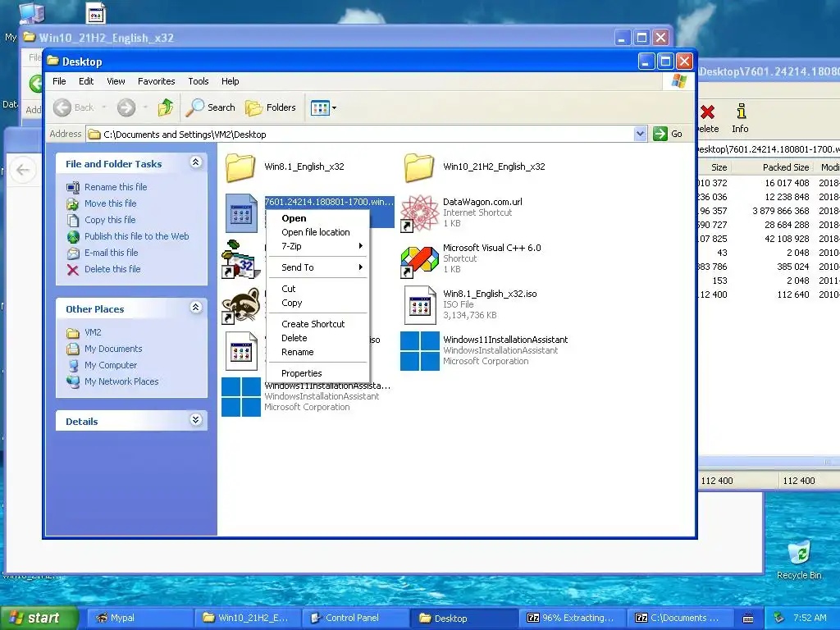The image size is (840, 630).
Task: Choose Delete in the context menu
Action: (317, 338)
